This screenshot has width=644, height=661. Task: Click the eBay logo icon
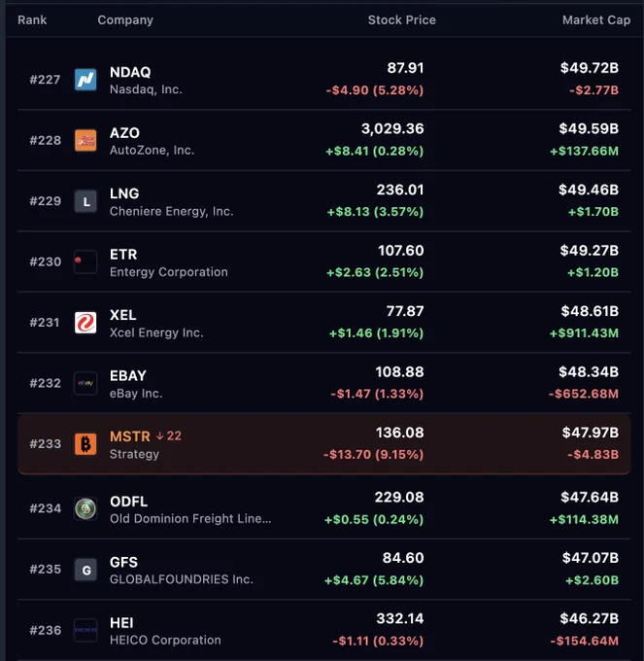[x=85, y=383]
